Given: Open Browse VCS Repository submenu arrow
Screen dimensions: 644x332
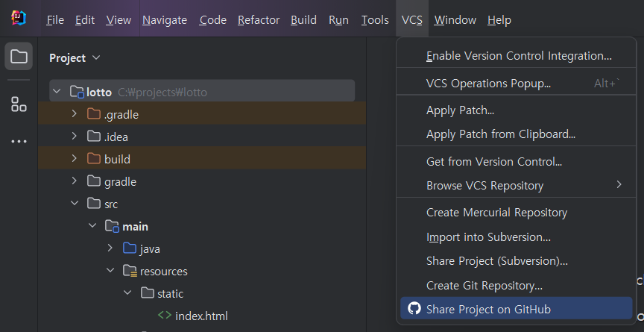Looking at the screenshot, I should 619,185.
